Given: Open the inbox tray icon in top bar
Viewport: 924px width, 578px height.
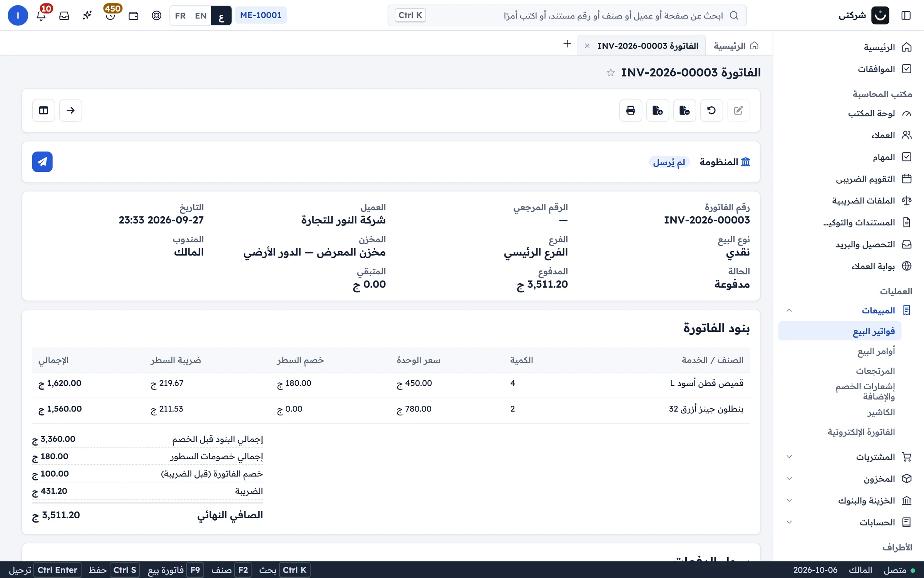Looking at the screenshot, I should (64, 15).
